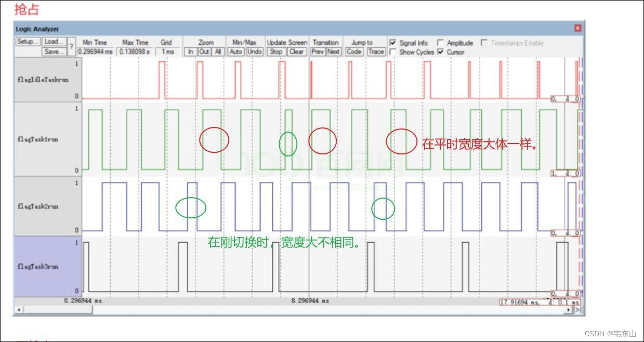Set Min/Max to Auto
The width and height of the screenshot is (644, 342).
tap(236, 51)
